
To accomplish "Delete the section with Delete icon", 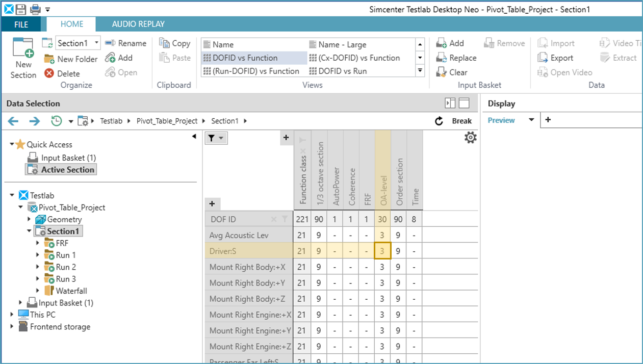I will [x=49, y=73].
